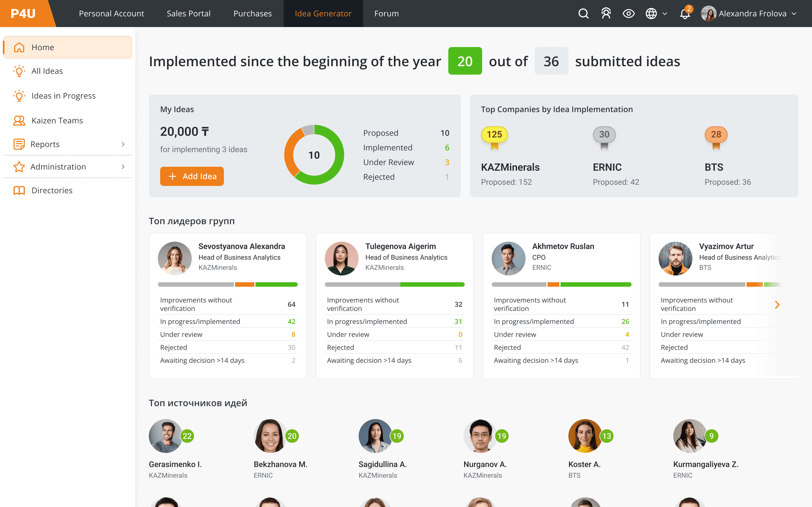Open the globe language dropdown

656,14
